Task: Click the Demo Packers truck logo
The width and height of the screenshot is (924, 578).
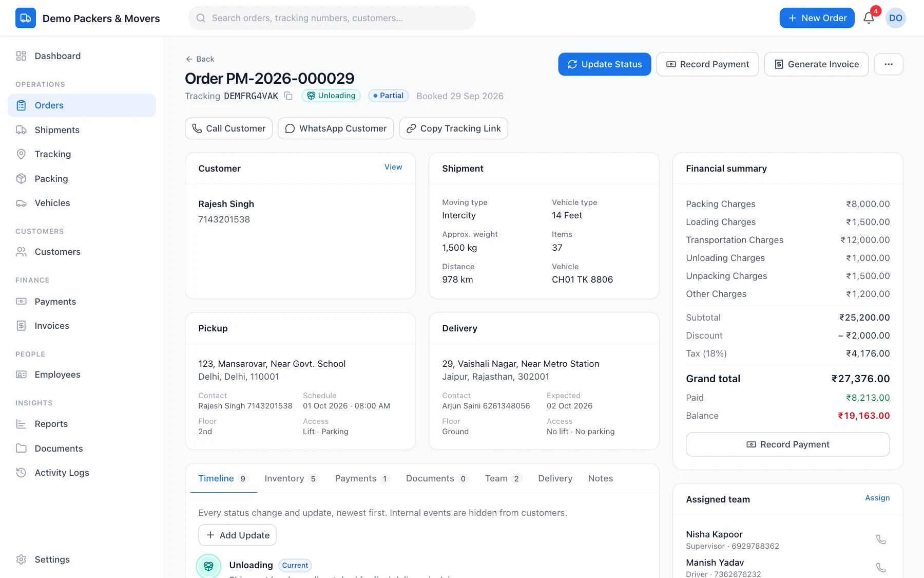Action: 26,18
